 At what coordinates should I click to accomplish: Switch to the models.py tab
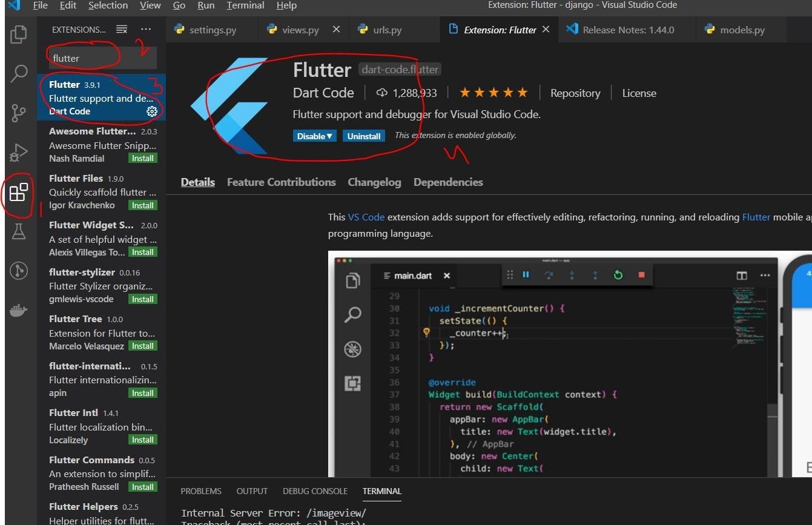tap(742, 29)
